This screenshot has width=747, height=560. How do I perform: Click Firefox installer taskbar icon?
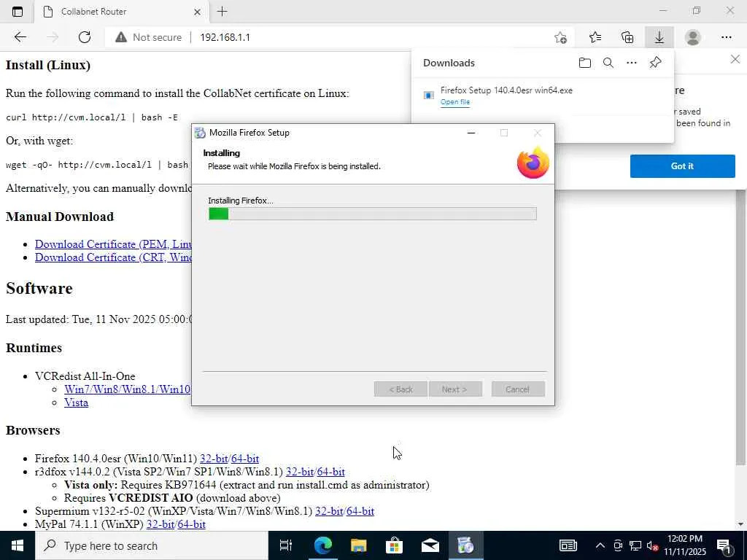(x=465, y=545)
